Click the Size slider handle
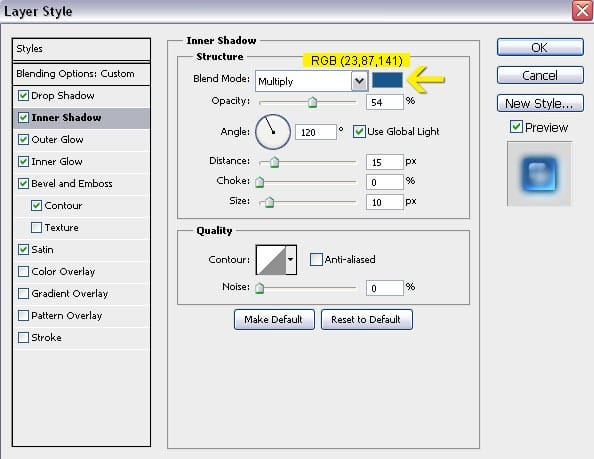The width and height of the screenshot is (594, 459). pos(269,202)
